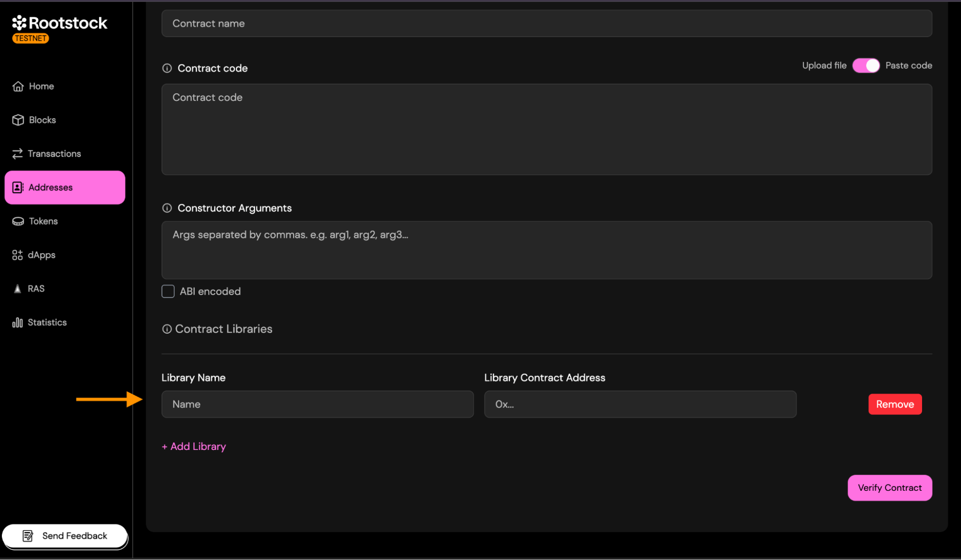Click the Contract Libraries info icon
This screenshot has width=961, height=560.
click(x=166, y=329)
